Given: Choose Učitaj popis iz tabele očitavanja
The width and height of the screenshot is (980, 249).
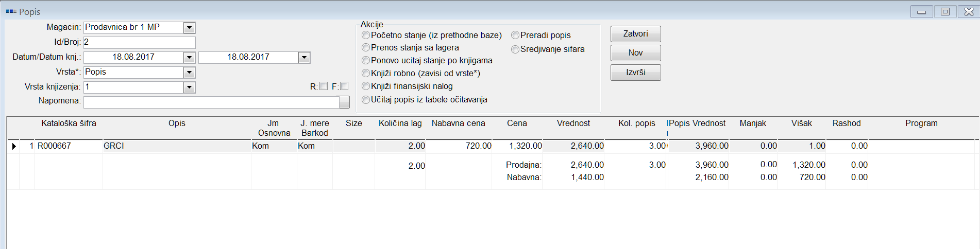Looking at the screenshot, I should [x=366, y=100].
